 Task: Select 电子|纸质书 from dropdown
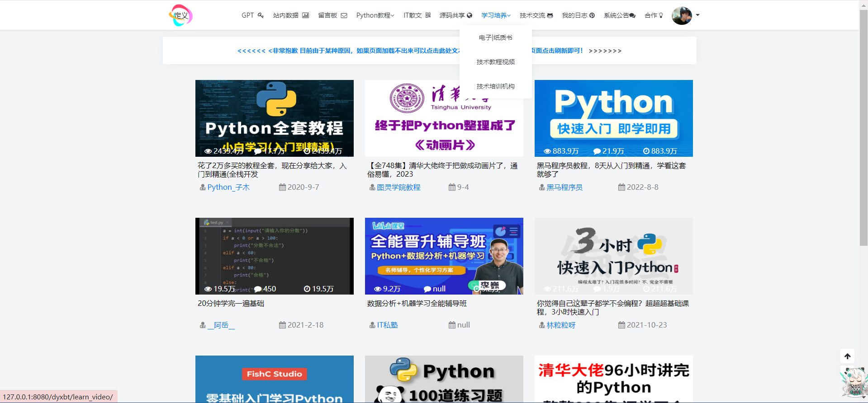pos(496,37)
